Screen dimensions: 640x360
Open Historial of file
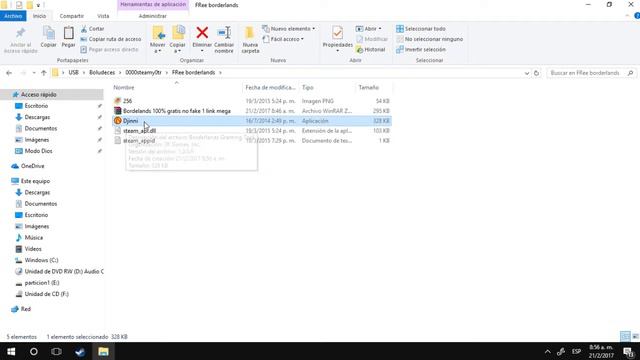[x=371, y=49]
